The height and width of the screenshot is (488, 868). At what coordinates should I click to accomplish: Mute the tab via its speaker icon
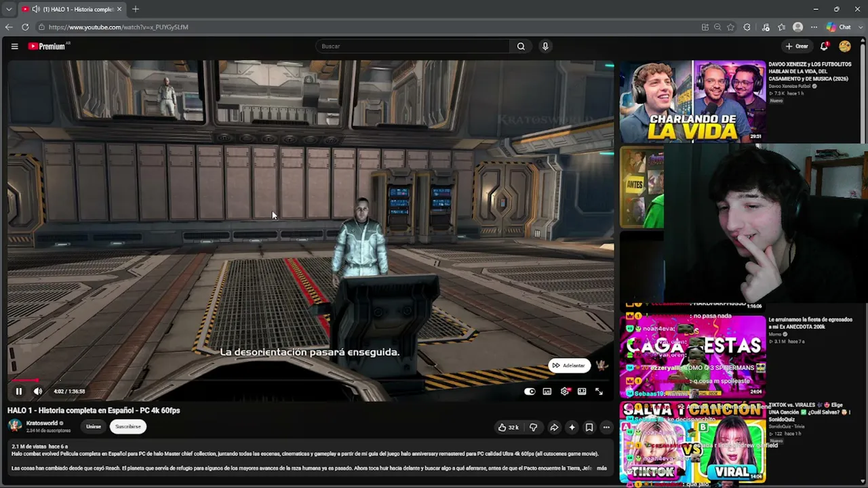pos(37,9)
